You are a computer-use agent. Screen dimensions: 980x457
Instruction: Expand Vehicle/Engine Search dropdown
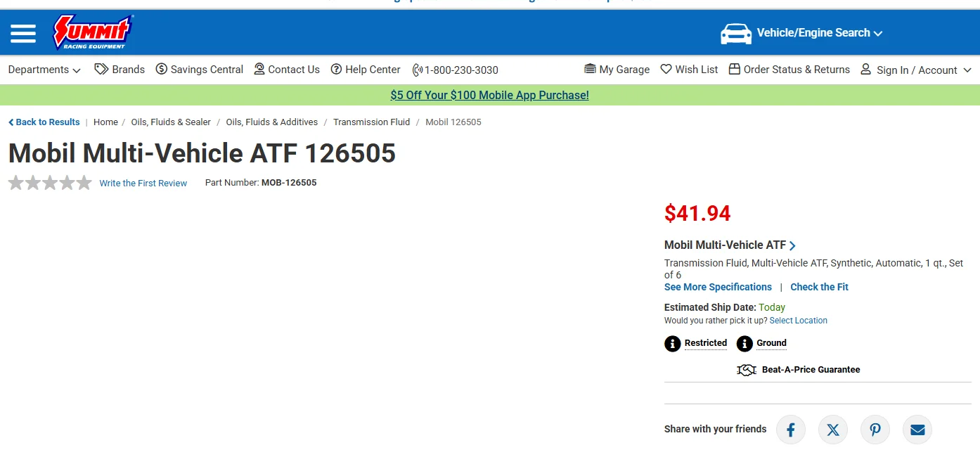801,33
